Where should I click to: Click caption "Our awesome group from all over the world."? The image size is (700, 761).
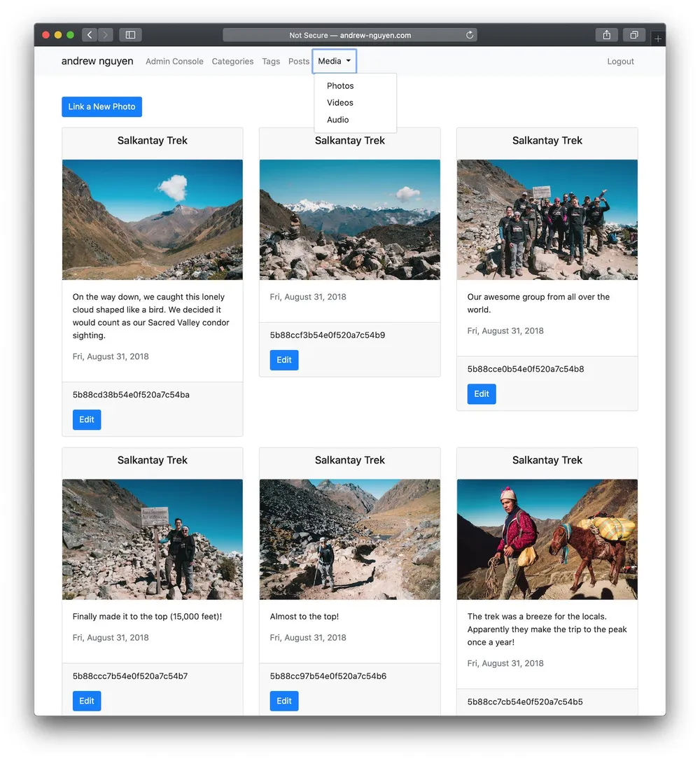click(538, 303)
